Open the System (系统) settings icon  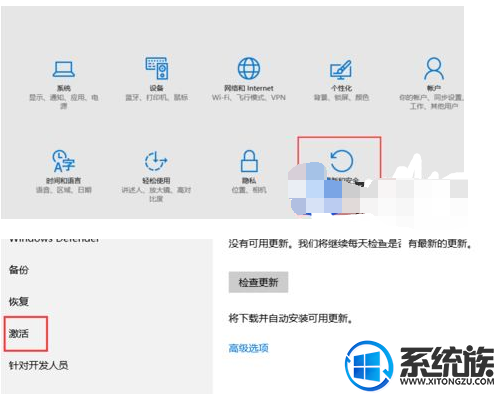coord(64,69)
